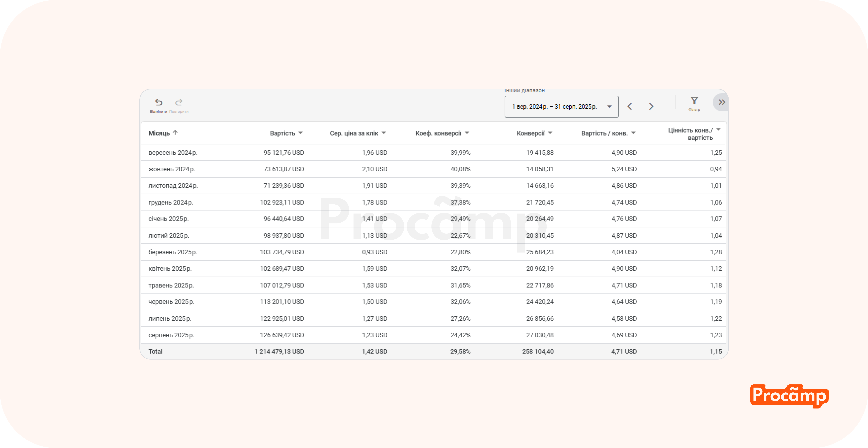Click the sort arrow next to Місяць
This screenshot has width=868, height=448.
coord(175,133)
